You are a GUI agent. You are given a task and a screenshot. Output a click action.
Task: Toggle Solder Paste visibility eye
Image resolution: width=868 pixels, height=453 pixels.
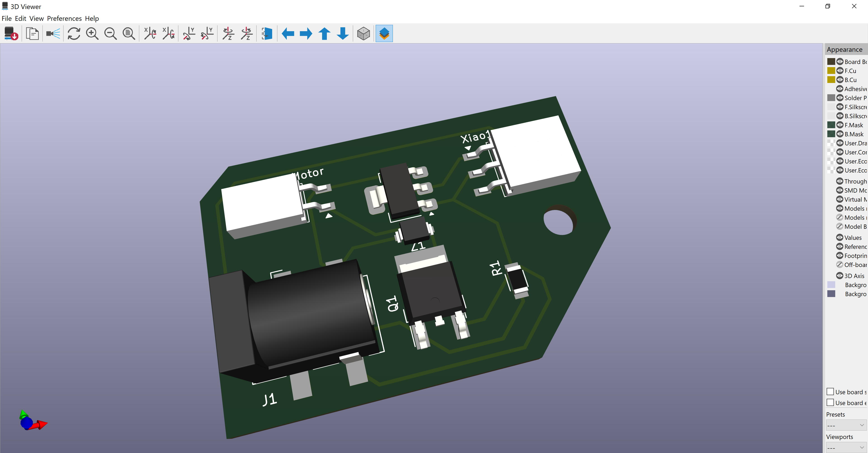840,98
